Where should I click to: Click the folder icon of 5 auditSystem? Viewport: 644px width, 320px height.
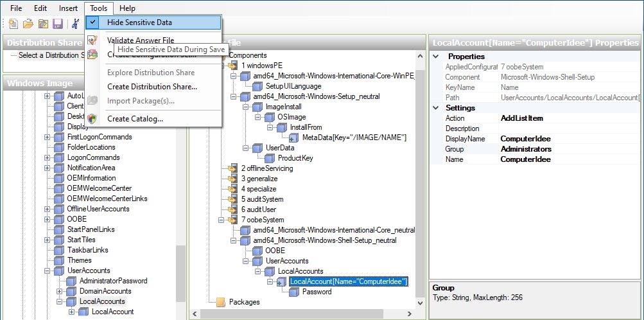tap(233, 199)
